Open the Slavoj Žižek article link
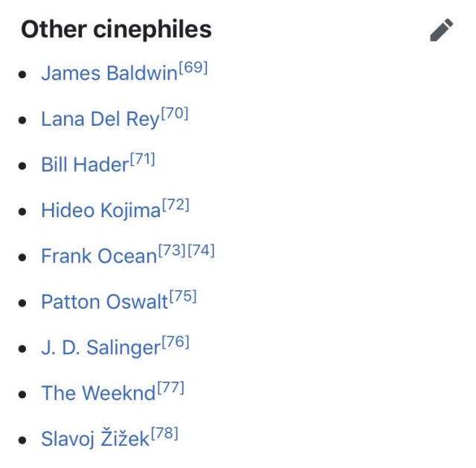The height and width of the screenshot is (468, 476). [x=95, y=439]
